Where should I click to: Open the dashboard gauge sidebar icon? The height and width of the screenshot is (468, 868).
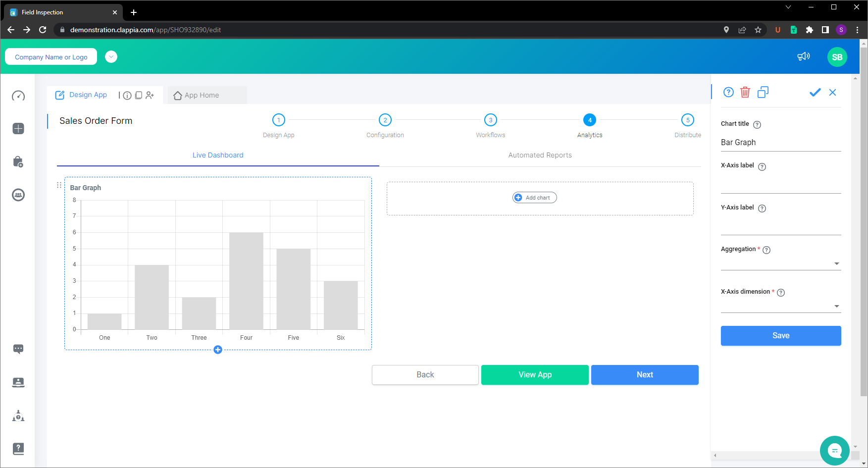point(18,96)
